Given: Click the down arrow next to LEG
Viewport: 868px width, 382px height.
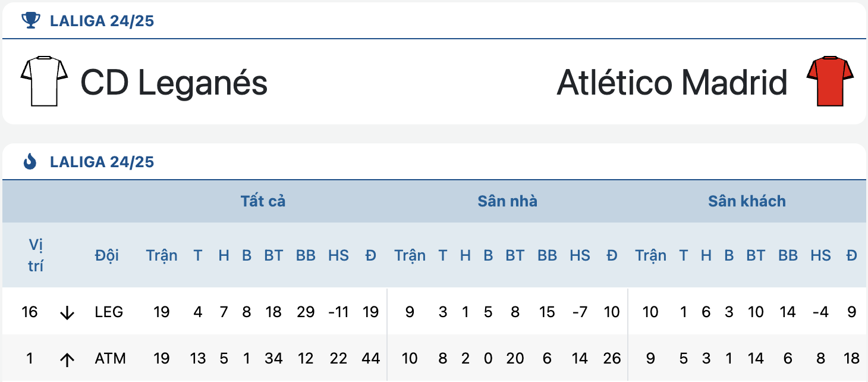Looking at the screenshot, I should click(67, 312).
